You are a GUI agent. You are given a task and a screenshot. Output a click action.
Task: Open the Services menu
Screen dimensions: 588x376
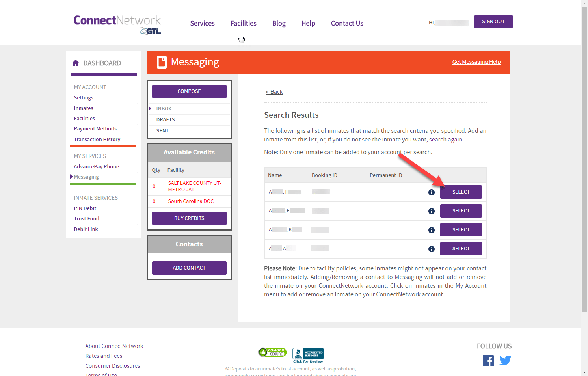coord(203,23)
